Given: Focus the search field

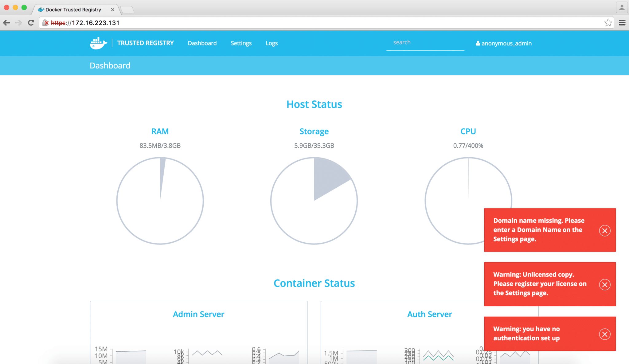Looking at the screenshot, I should (x=425, y=43).
